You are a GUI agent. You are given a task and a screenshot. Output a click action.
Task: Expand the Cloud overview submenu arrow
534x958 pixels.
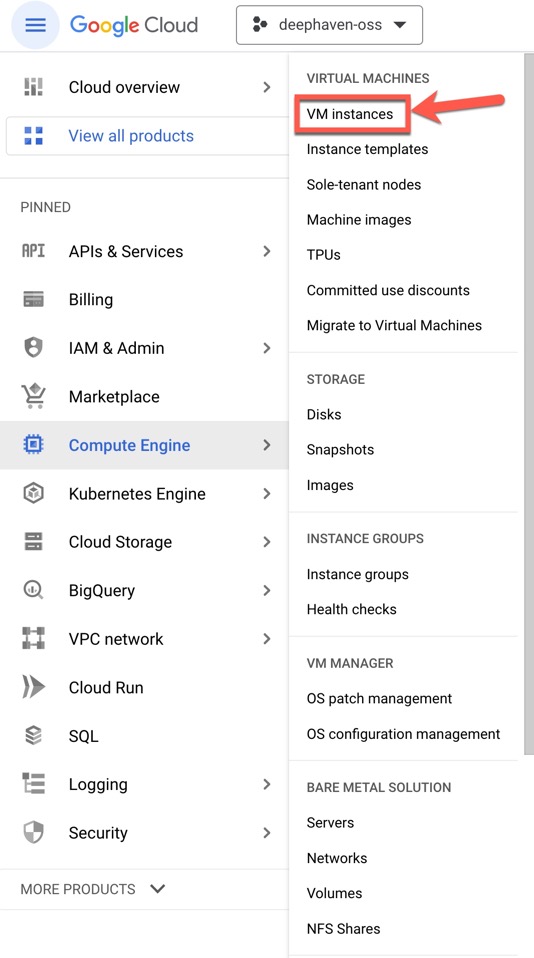tap(266, 87)
